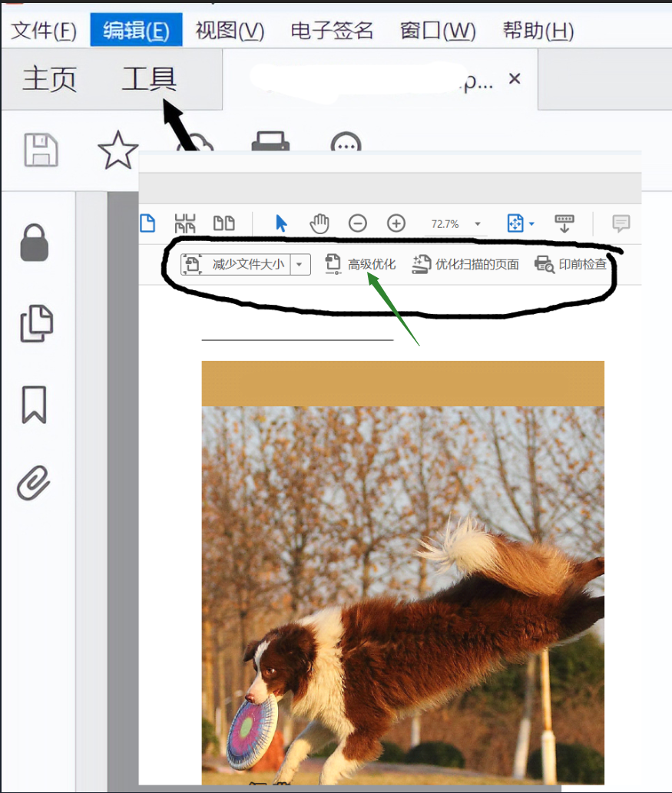The width and height of the screenshot is (672, 793).
Task: Switch to the 主页 tab
Action: [x=50, y=79]
